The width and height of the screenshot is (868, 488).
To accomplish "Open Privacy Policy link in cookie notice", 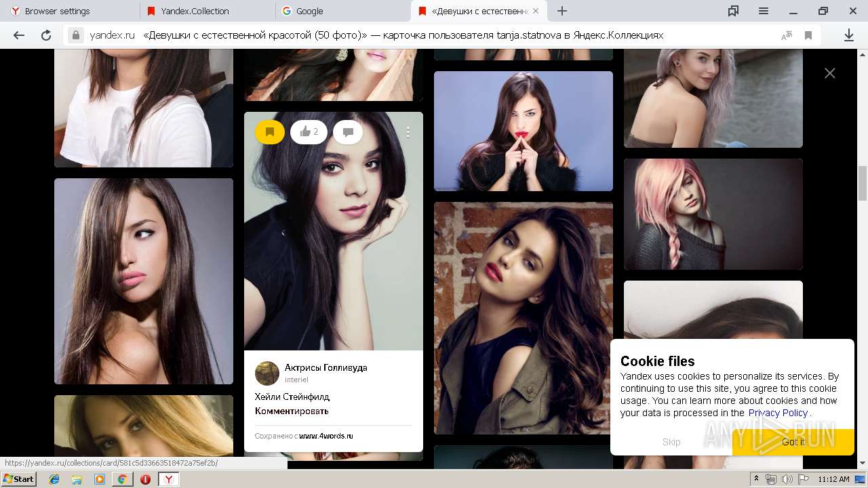I will [778, 413].
